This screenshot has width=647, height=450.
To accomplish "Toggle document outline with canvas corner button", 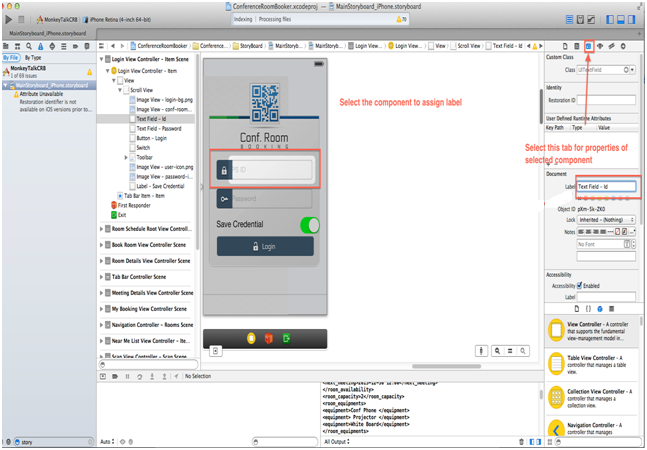I will (215, 351).
